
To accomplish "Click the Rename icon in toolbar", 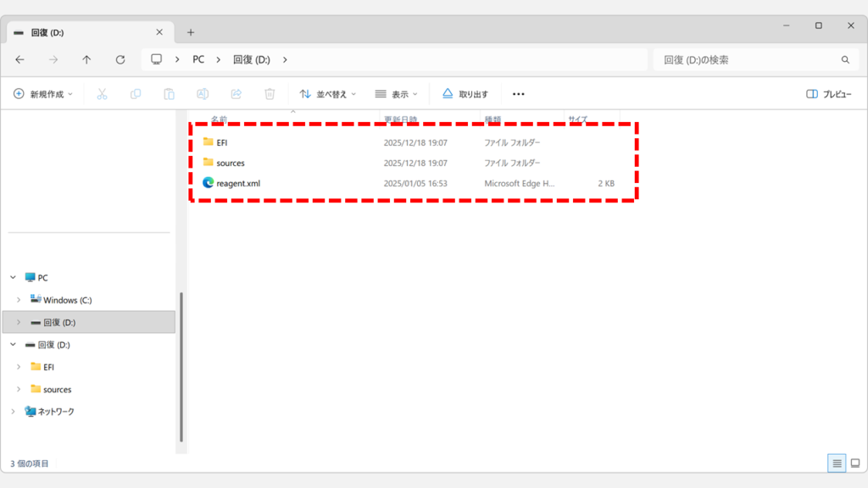I will pyautogui.click(x=203, y=94).
